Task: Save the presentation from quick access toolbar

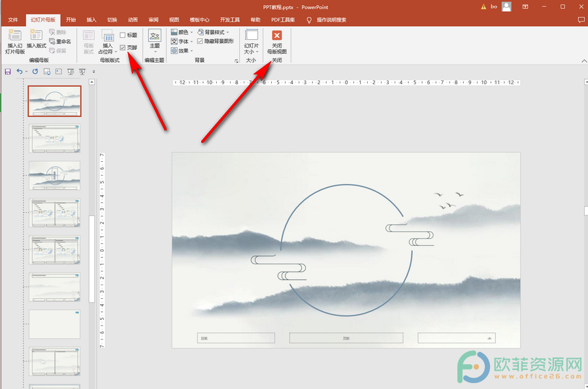Action: point(8,71)
